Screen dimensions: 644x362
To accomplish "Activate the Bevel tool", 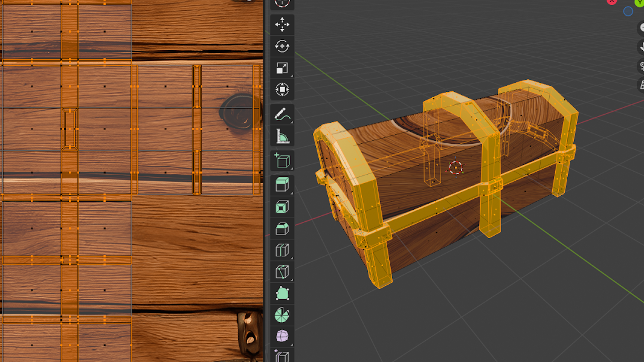I will point(282,228).
